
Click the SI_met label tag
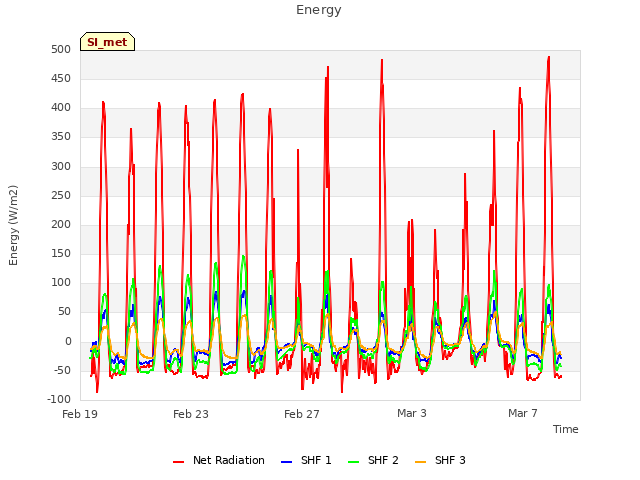(x=107, y=42)
